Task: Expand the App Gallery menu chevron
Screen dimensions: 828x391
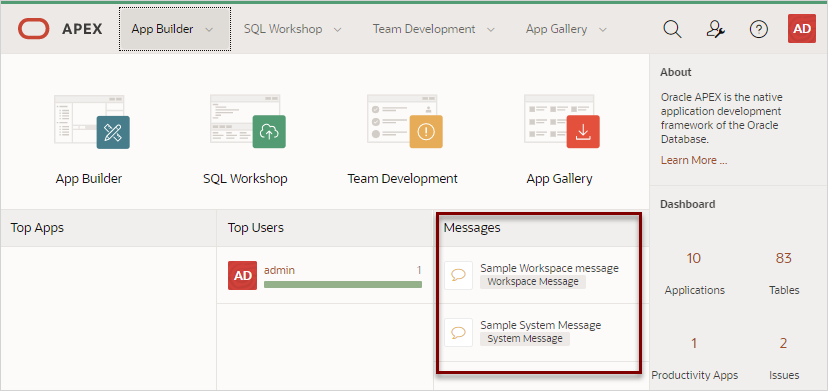Action: (603, 30)
